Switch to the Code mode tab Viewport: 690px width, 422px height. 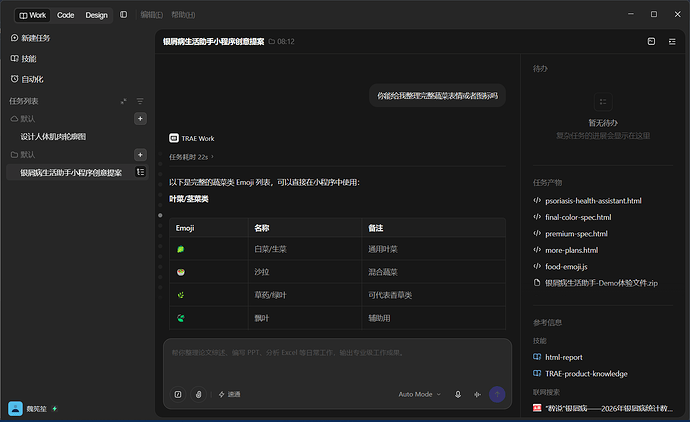point(66,15)
